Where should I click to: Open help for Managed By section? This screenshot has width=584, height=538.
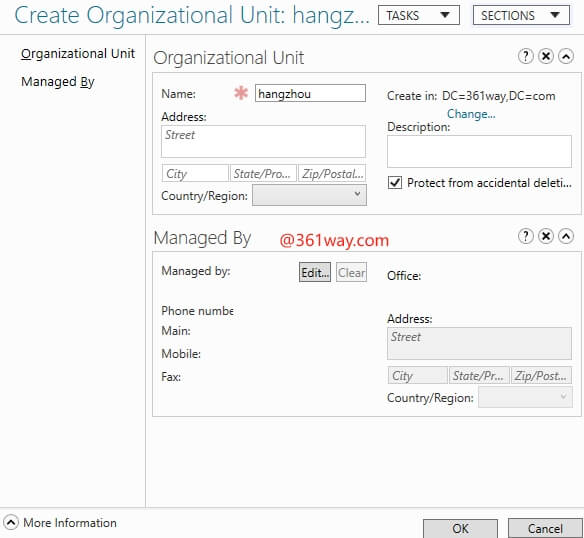(526, 236)
